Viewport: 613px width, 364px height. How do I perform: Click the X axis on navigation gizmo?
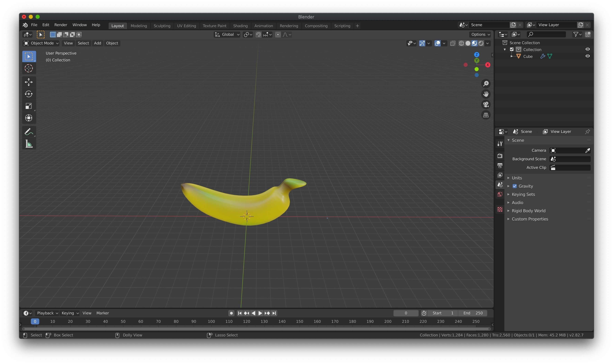(x=488, y=65)
